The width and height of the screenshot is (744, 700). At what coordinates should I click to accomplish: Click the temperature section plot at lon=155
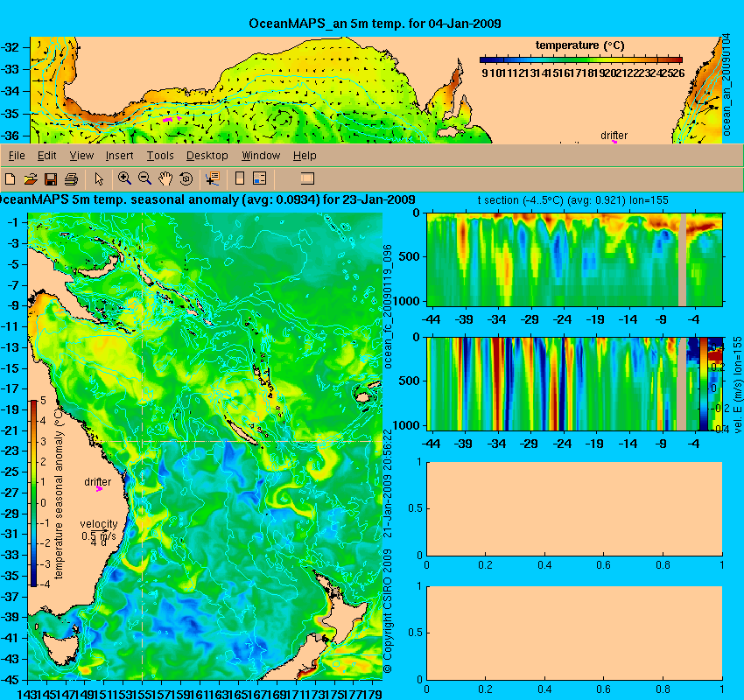point(574,259)
